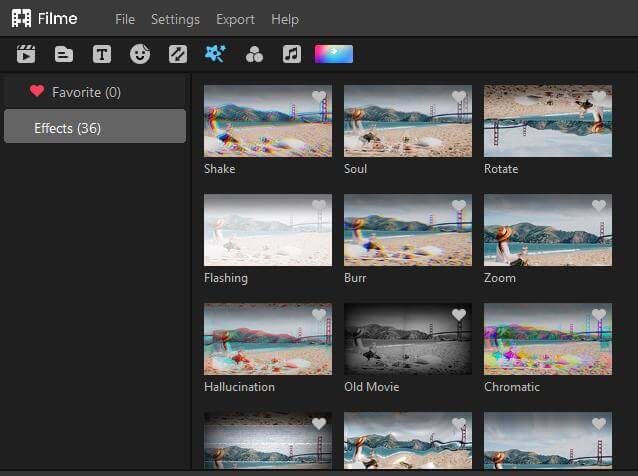The width and height of the screenshot is (638, 476).
Task: Open the Transitions icon
Action: (x=178, y=54)
